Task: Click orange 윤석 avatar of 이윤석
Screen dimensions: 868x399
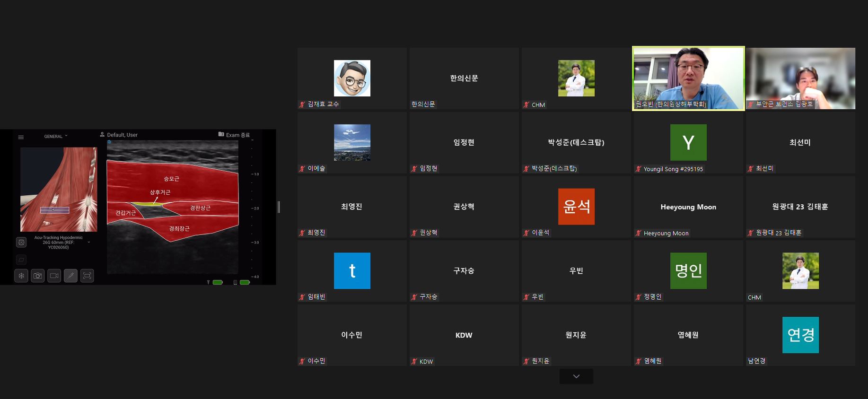Action: coord(576,207)
